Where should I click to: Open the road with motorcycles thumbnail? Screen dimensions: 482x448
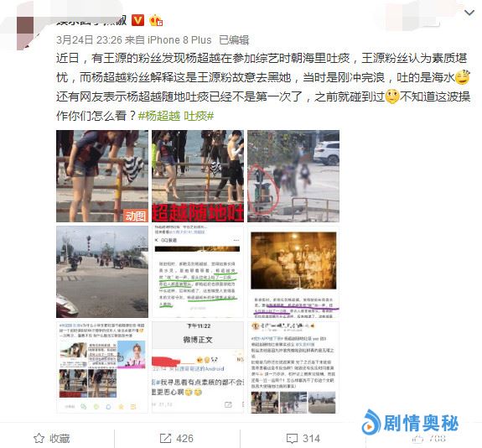click(x=102, y=272)
